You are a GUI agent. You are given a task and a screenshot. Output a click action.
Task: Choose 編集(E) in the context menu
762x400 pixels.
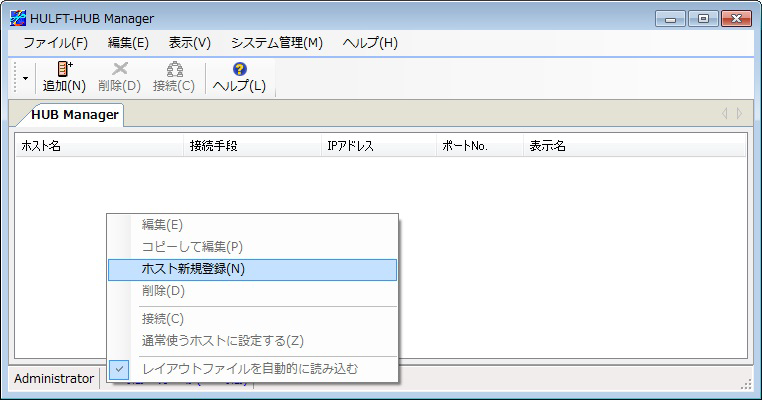(x=252, y=225)
